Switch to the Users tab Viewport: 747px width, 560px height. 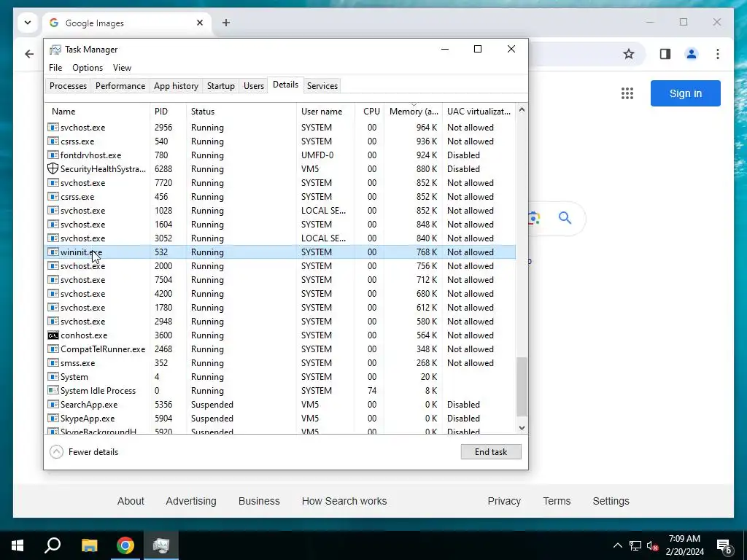[253, 86]
